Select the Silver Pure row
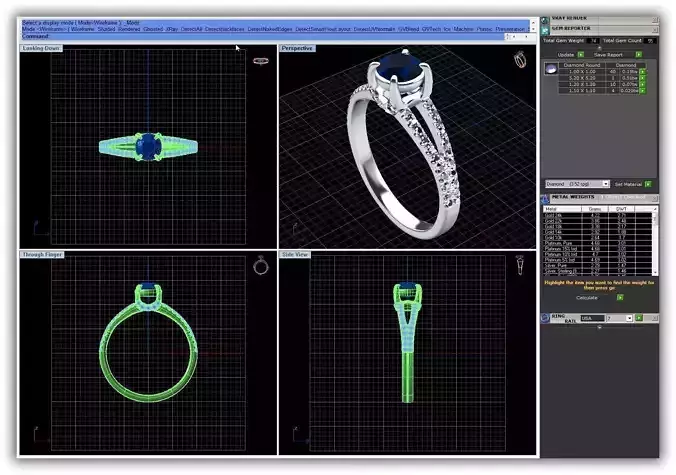Viewport: 676px width, 475px height. [598, 266]
